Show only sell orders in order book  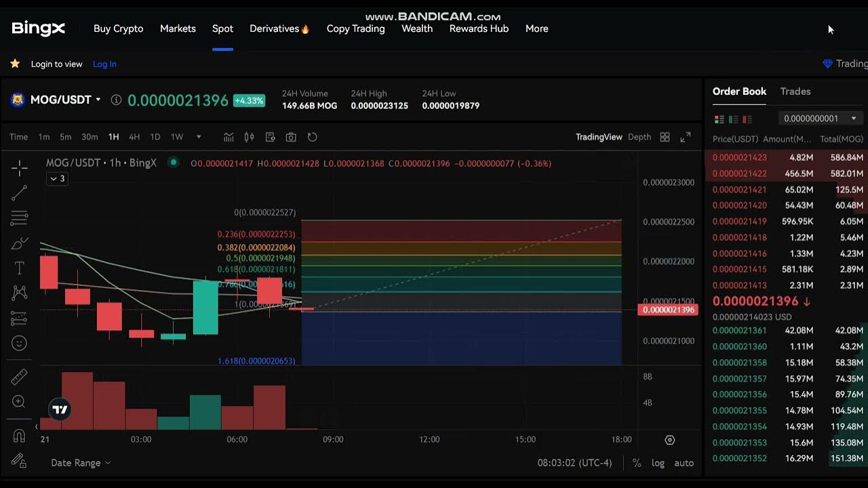(747, 119)
